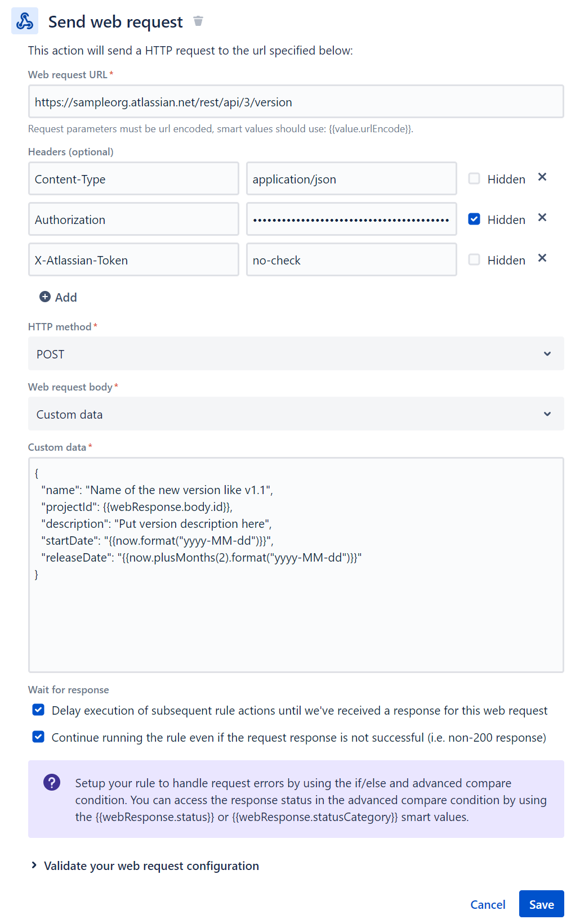
Task: Expand Validate your web request configuration
Action: (x=151, y=865)
